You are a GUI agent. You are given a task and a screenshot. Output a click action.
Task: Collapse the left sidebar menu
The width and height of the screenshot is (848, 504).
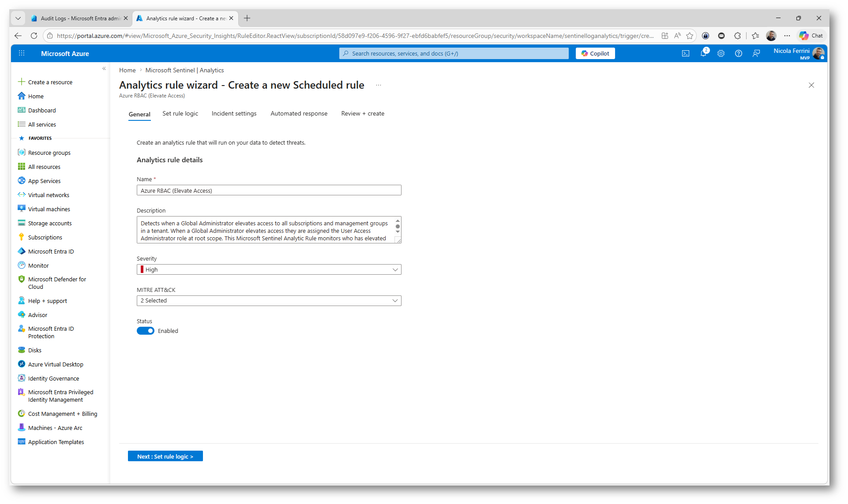(104, 68)
